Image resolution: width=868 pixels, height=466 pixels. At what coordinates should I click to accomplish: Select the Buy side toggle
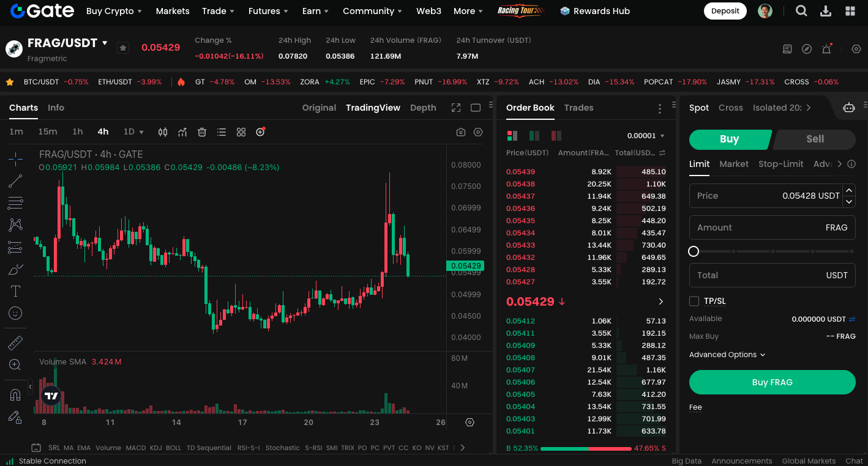(729, 139)
